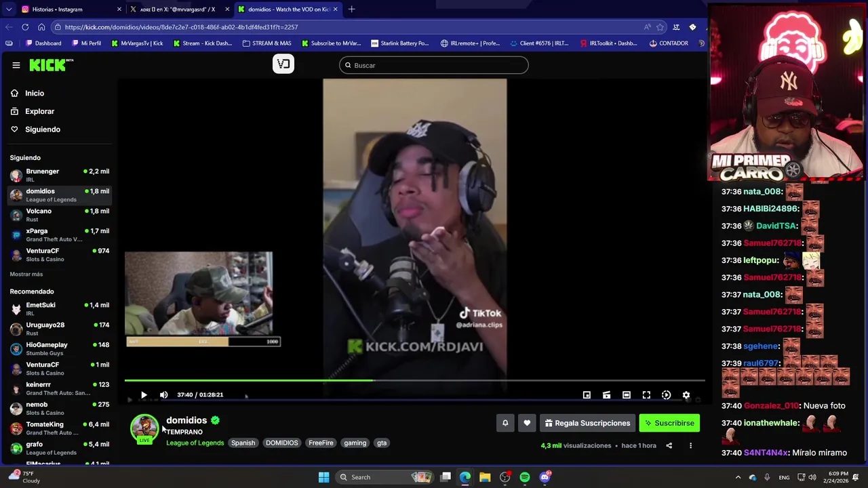Screen dimensions: 868x488
Task: Open playback speed control
Action: coord(666,394)
